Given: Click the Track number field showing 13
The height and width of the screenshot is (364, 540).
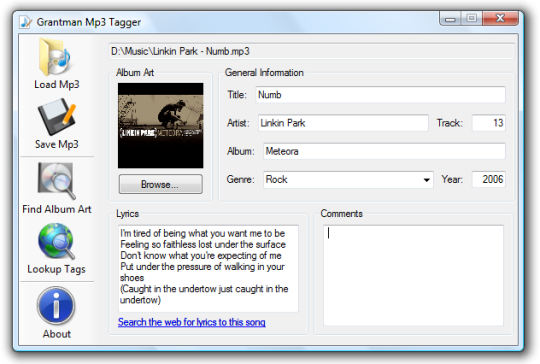Looking at the screenshot, I should point(489,123).
